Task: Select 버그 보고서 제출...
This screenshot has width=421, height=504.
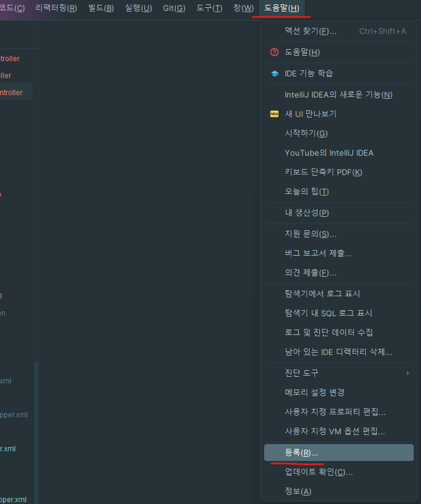Action: coord(339,253)
